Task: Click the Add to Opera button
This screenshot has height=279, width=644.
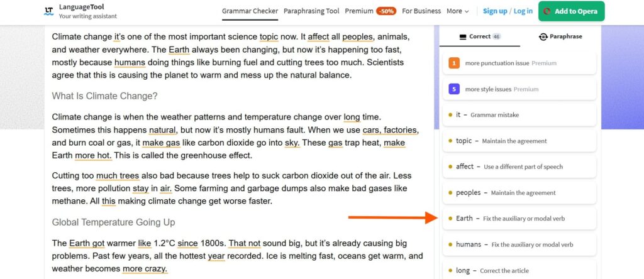Action: (571, 11)
